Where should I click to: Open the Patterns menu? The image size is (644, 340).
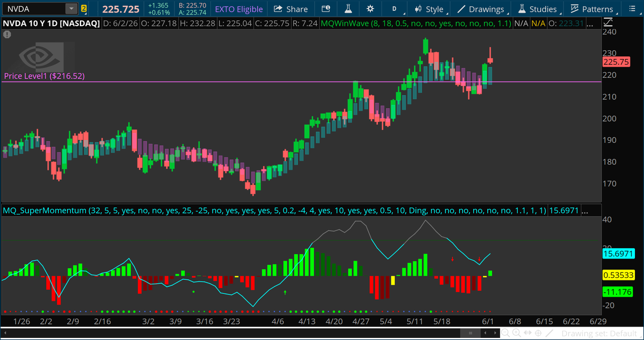coord(591,9)
